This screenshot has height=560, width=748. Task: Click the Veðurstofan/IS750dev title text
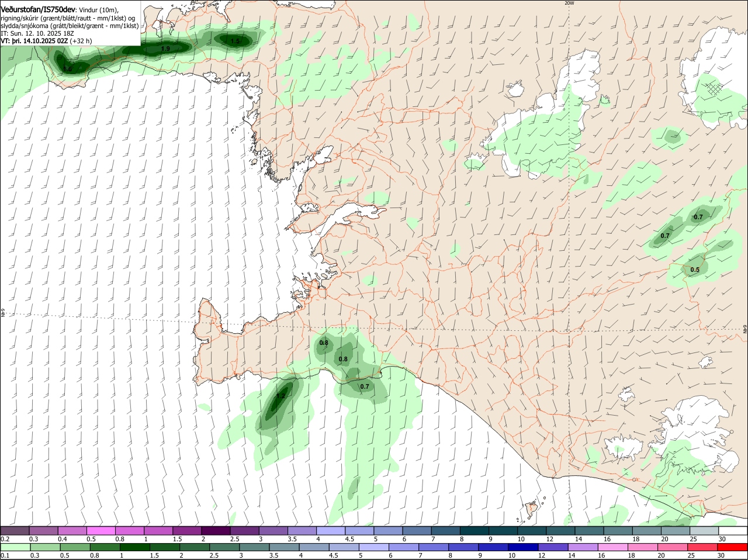(37, 10)
